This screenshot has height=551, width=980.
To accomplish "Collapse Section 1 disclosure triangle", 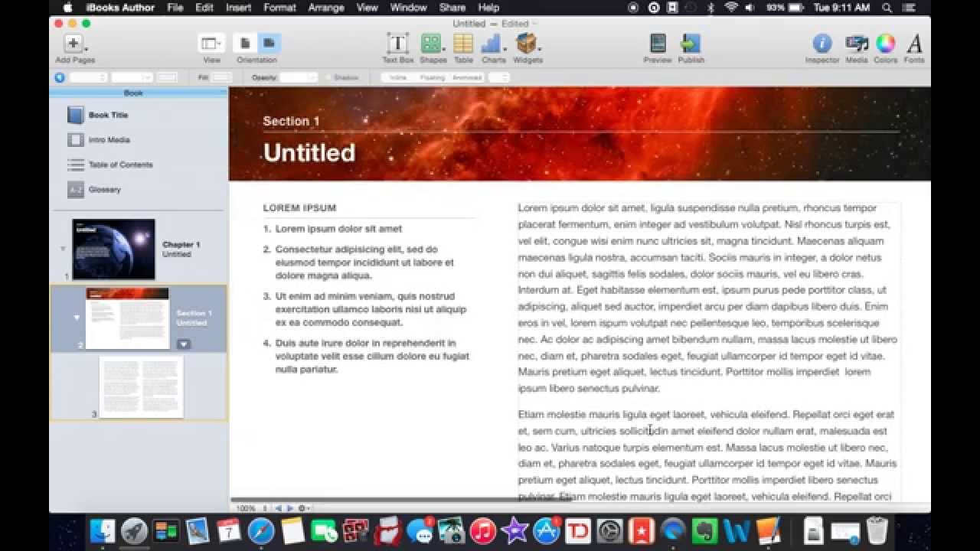I will [x=77, y=317].
